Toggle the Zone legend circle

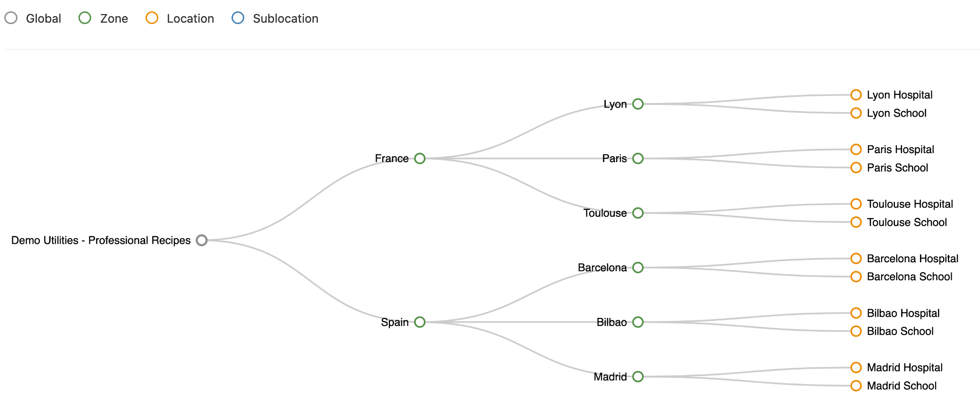click(85, 18)
